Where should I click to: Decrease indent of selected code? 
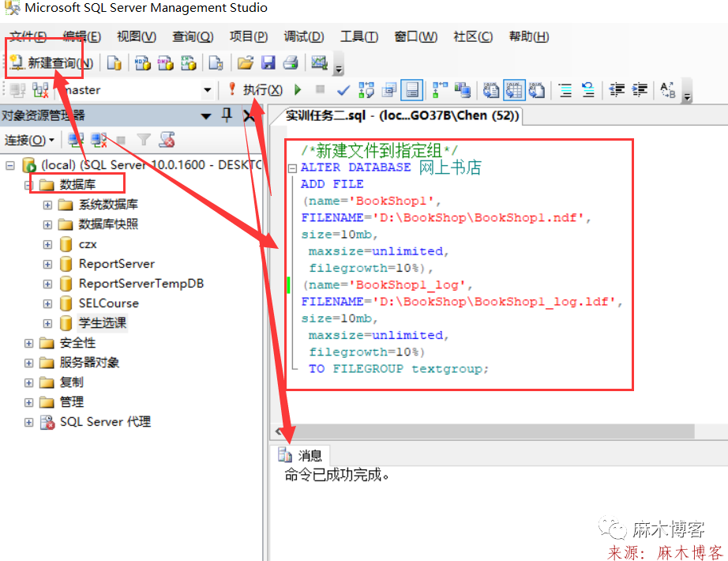click(617, 90)
